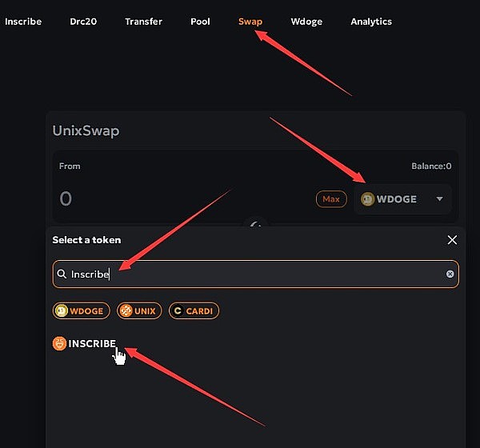Choose the UNIX token chip

coord(139,310)
